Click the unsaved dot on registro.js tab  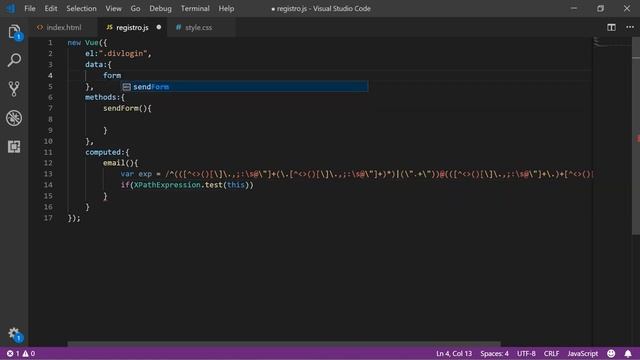click(x=159, y=27)
